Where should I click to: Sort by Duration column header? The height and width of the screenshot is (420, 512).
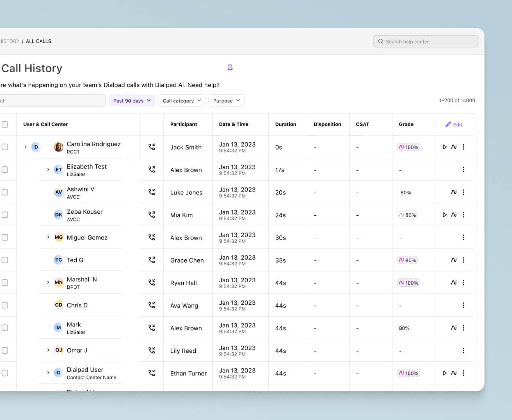coord(285,124)
